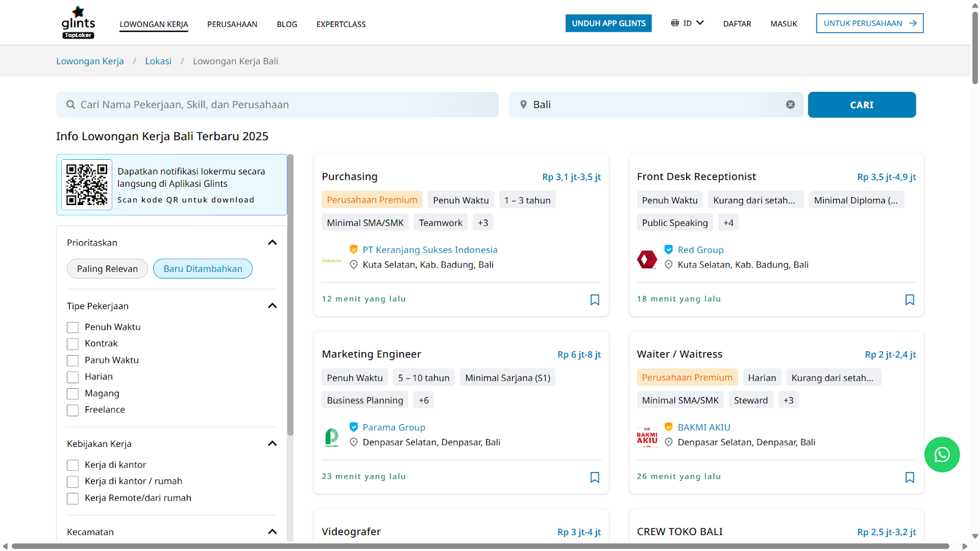Open the Videografer job title

coord(352,531)
